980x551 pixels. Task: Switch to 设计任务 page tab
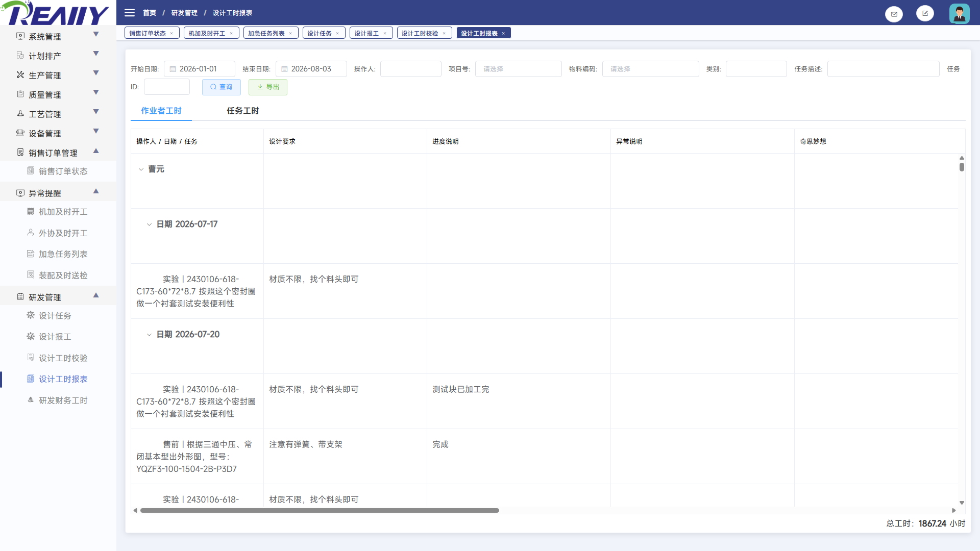tap(320, 33)
